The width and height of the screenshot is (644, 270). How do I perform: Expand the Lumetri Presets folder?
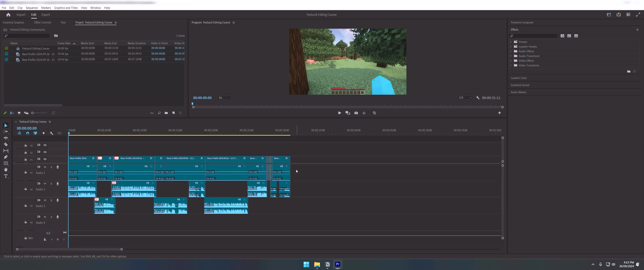click(511, 46)
